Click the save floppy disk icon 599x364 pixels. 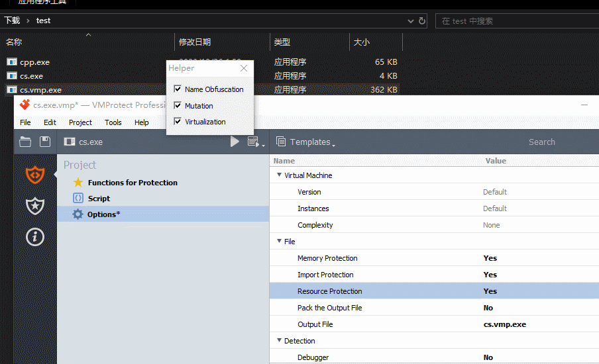(x=45, y=142)
